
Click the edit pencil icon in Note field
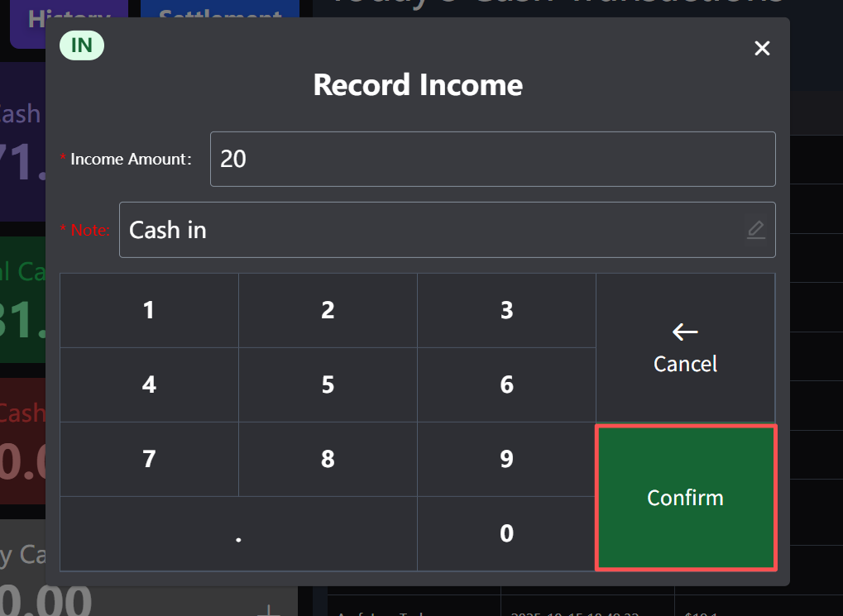755,230
